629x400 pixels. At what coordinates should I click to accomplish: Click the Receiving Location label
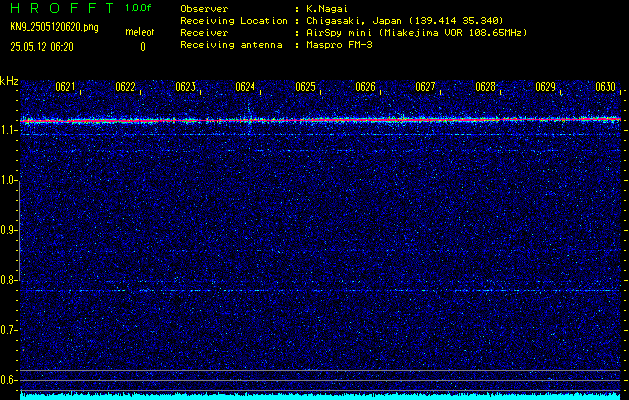234,20
